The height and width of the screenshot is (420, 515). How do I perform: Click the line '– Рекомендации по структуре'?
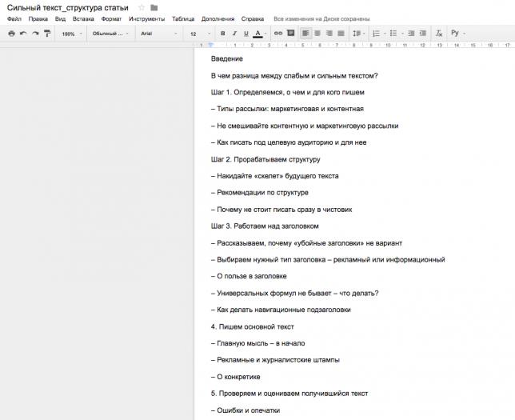point(259,193)
